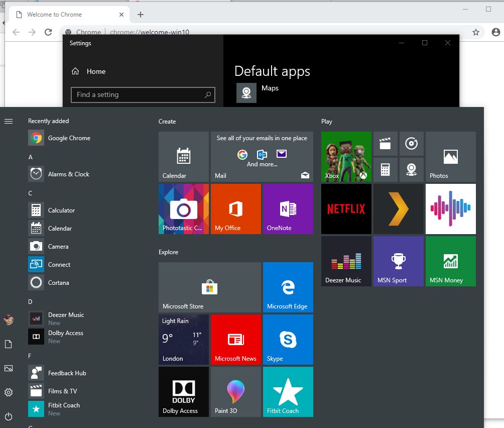Open the Xbox tile
Image resolution: width=504 pixels, height=428 pixels.
[346, 157]
